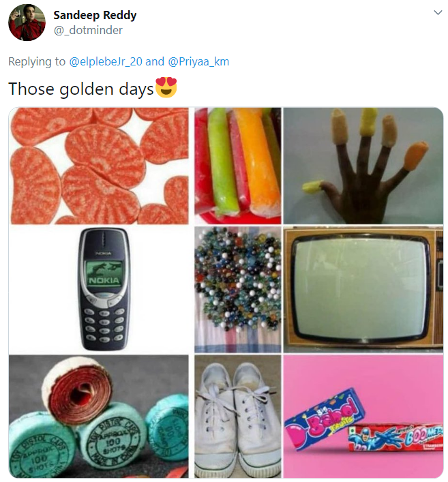The width and height of the screenshot is (448, 482).
Task: Open the colorful ice pops photo
Action: coord(238,166)
